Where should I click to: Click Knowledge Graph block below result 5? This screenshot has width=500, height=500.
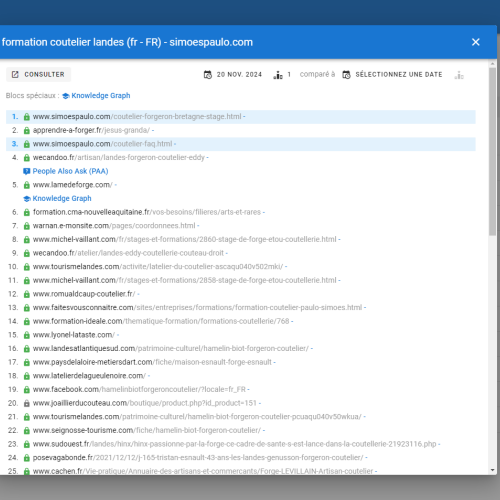62,198
